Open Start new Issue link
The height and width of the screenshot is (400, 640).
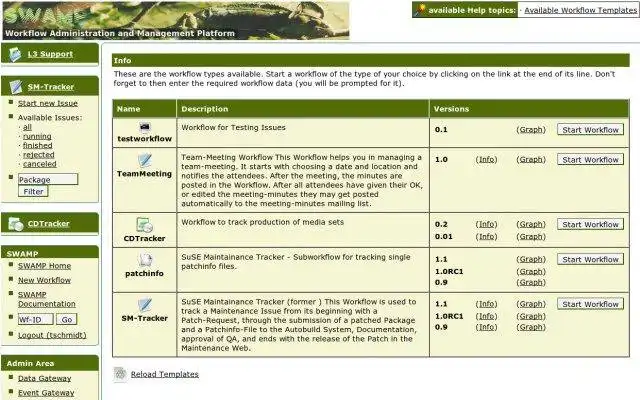click(48, 103)
